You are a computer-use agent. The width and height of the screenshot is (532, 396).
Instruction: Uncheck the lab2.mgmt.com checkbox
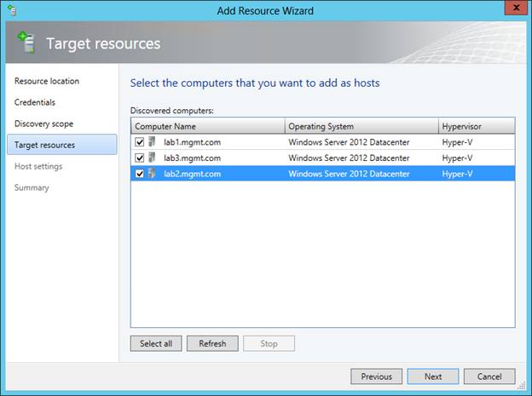[x=140, y=174]
